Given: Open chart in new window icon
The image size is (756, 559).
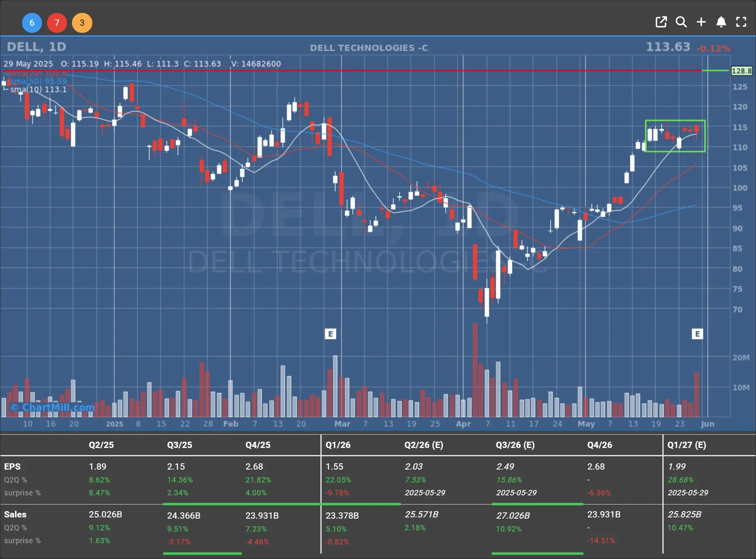Looking at the screenshot, I should [x=661, y=22].
